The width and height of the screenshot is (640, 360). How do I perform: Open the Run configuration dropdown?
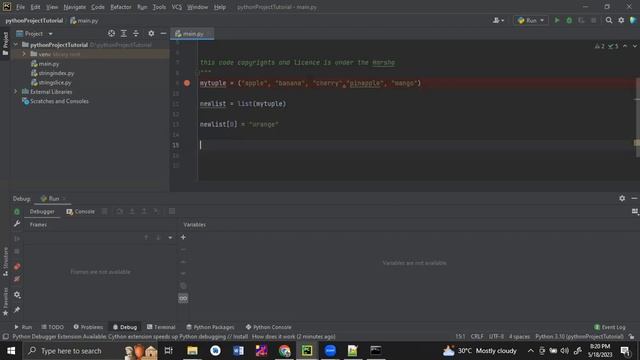click(530, 20)
